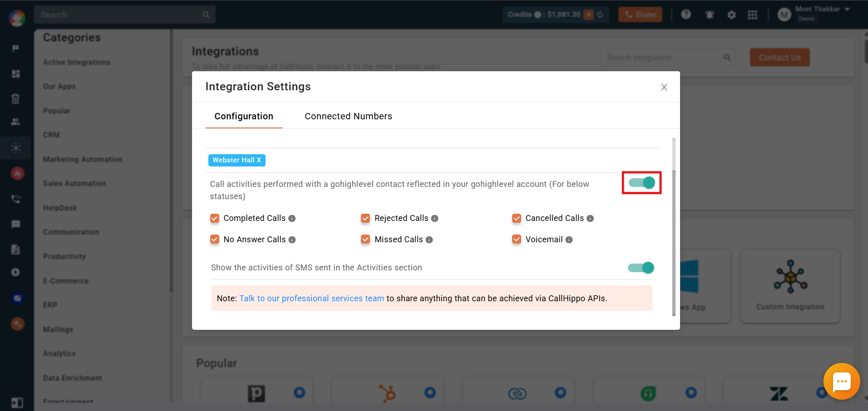Image resolution: width=868 pixels, height=411 pixels.
Task: Select Data Enrichment category
Action: coord(73,378)
